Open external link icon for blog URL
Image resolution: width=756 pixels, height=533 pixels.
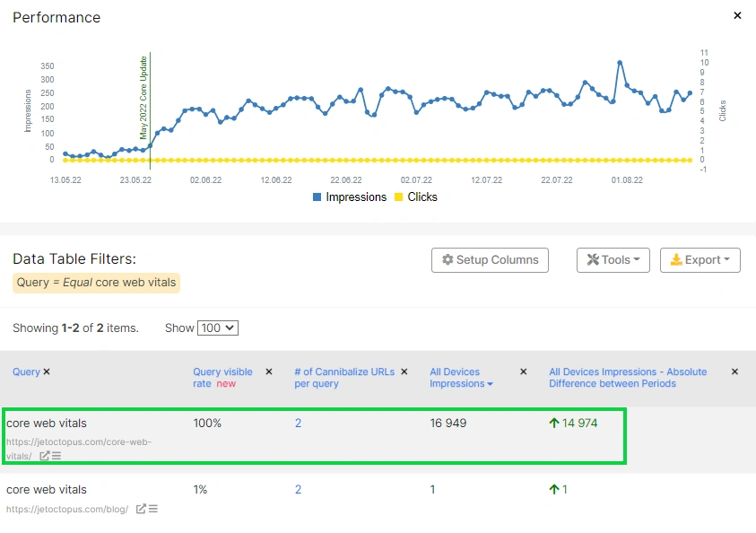[x=141, y=509]
